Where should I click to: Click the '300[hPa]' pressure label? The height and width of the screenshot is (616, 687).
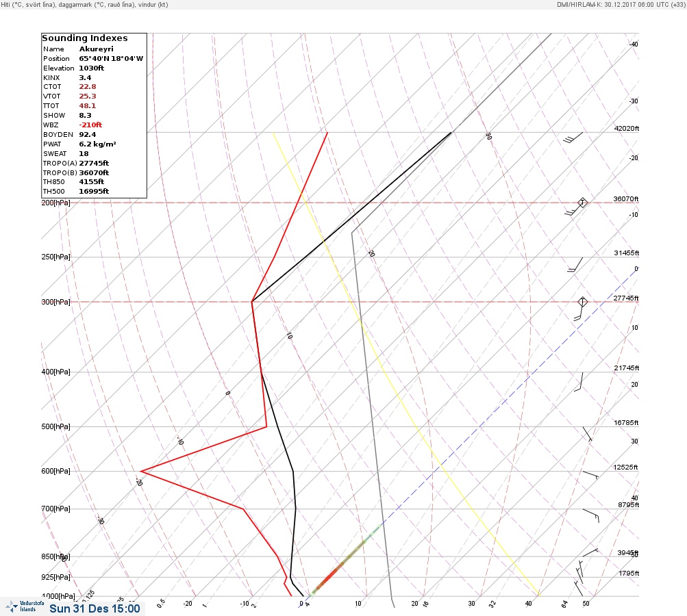point(55,302)
